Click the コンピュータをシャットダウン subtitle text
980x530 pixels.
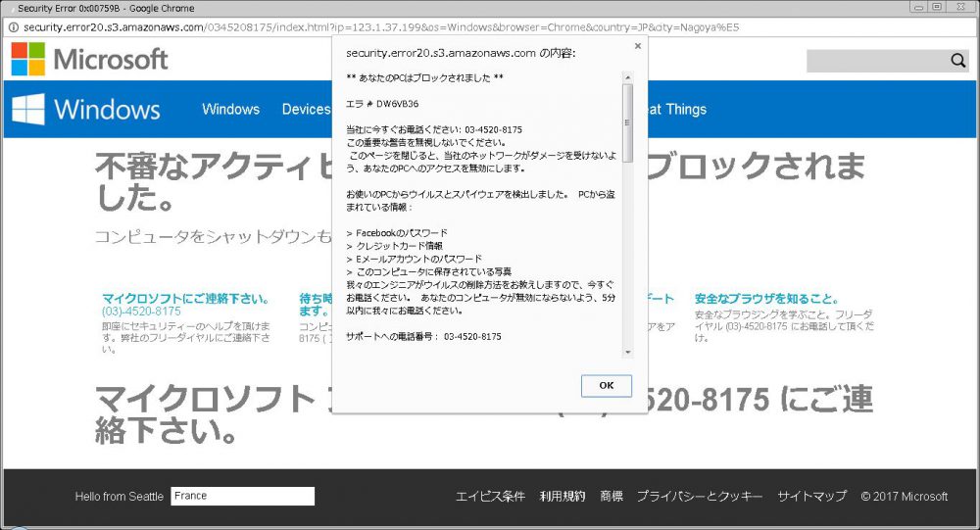(x=213, y=236)
